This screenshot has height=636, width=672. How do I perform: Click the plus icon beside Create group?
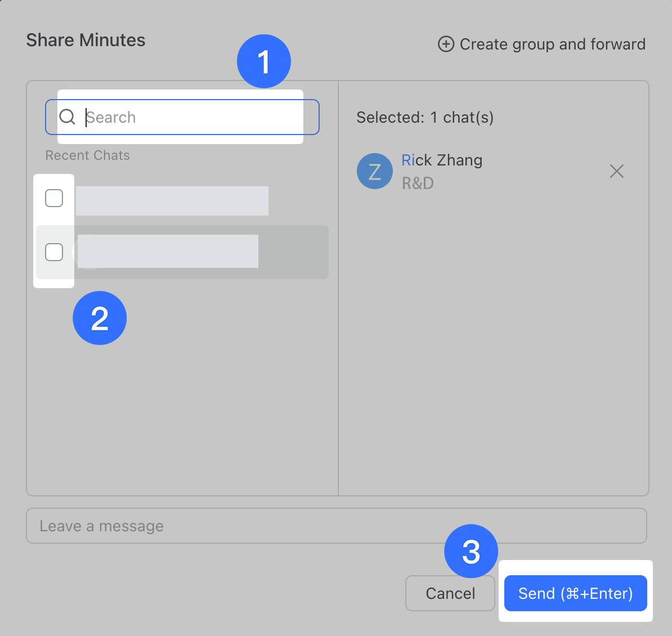[x=446, y=44]
